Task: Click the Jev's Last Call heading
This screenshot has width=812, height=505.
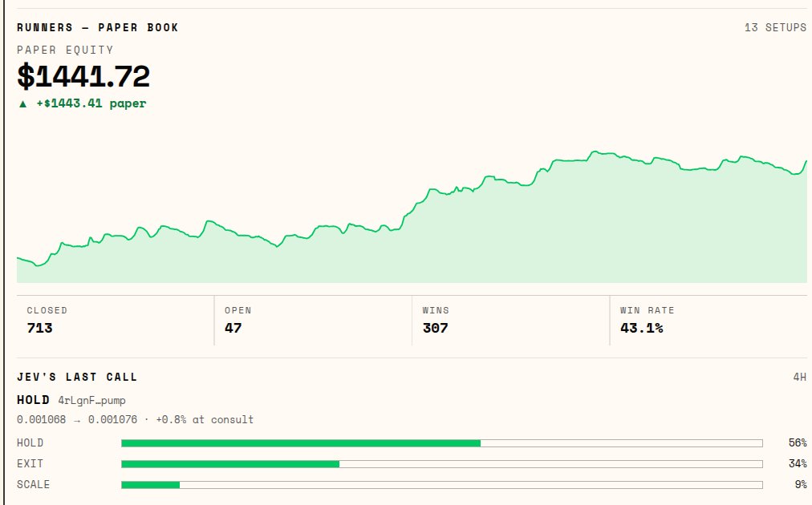Action: click(77, 378)
